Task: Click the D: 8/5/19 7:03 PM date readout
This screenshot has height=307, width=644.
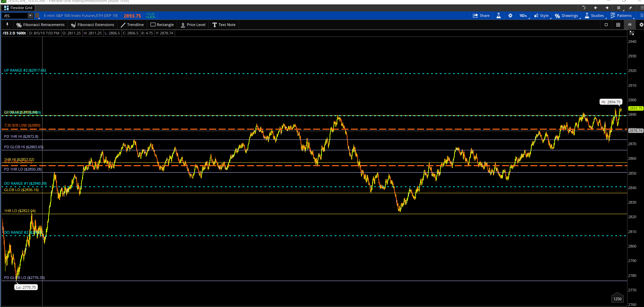Action: 44,33
